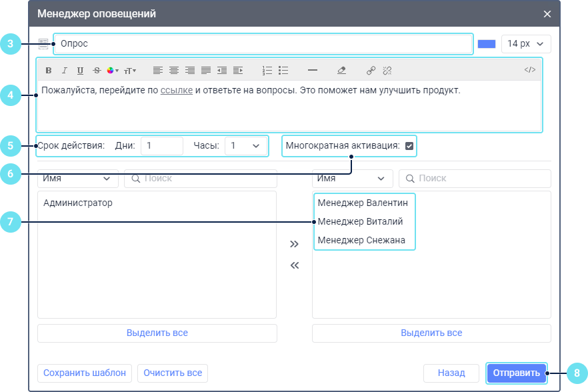Insert a numbered list
Screen dimensions: 588x392
tap(267, 70)
